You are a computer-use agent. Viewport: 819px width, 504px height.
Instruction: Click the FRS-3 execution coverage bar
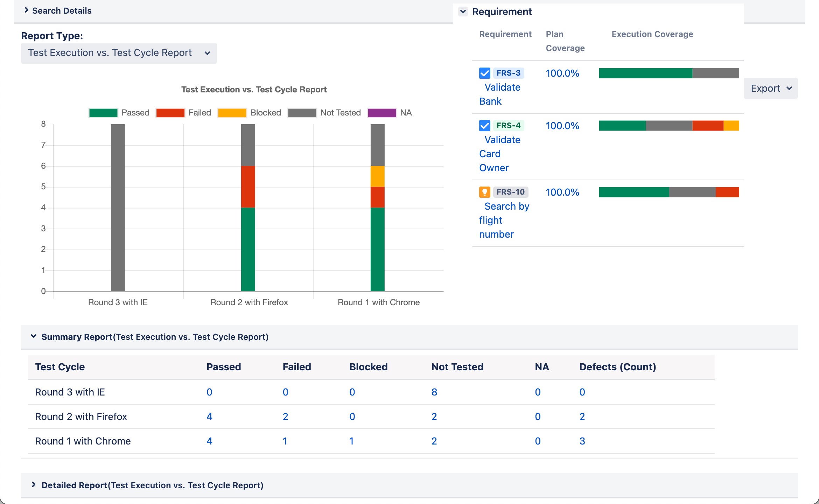pyautogui.click(x=669, y=73)
